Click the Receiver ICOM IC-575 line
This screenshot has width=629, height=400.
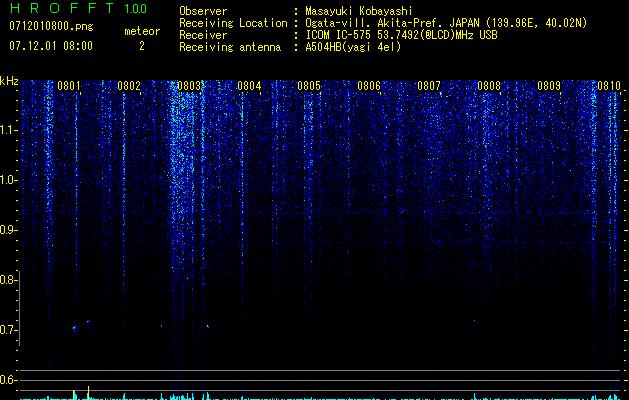click(x=401, y=35)
